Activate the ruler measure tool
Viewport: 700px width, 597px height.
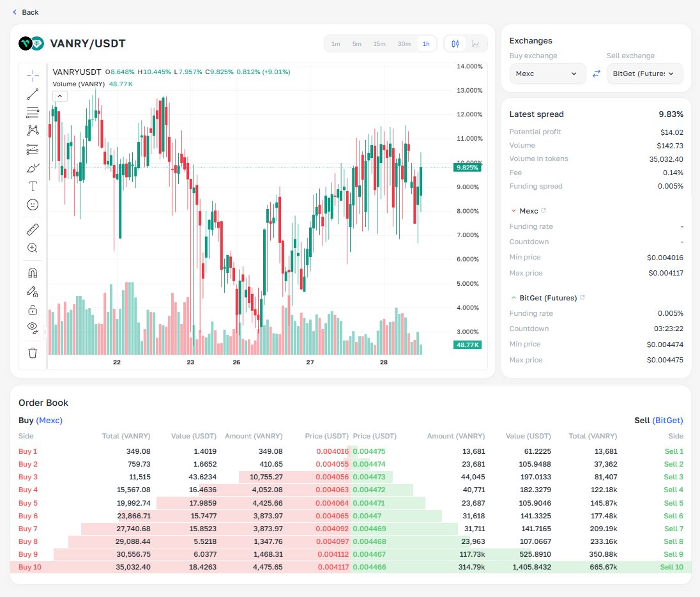[33, 229]
